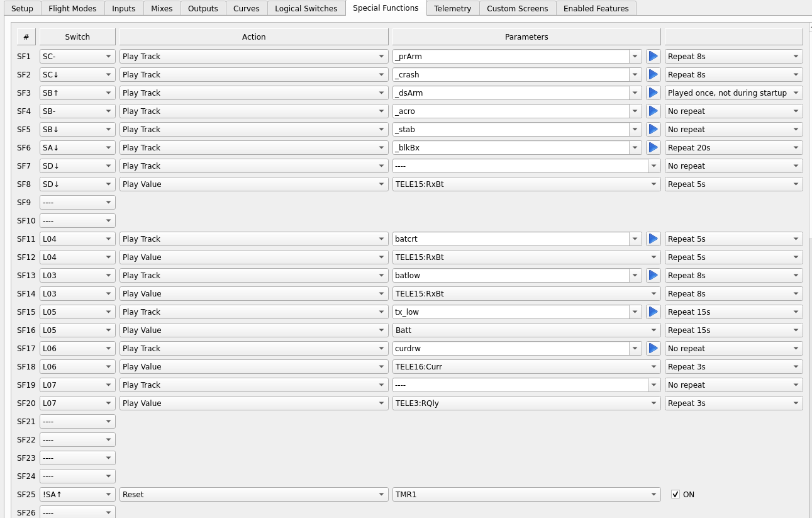This screenshot has width=812, height=518.
Task: Go to the Mixes tab
Action: (x=162, y=9)
